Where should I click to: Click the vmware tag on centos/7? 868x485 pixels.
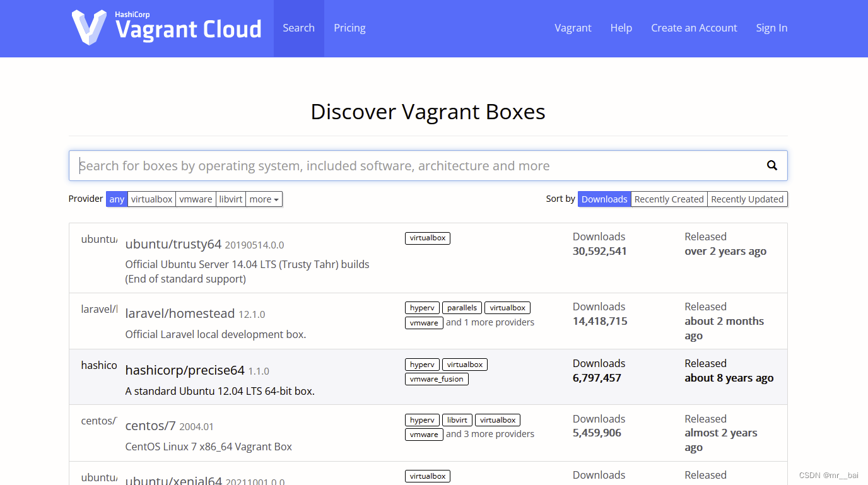[x=423, y=434]
